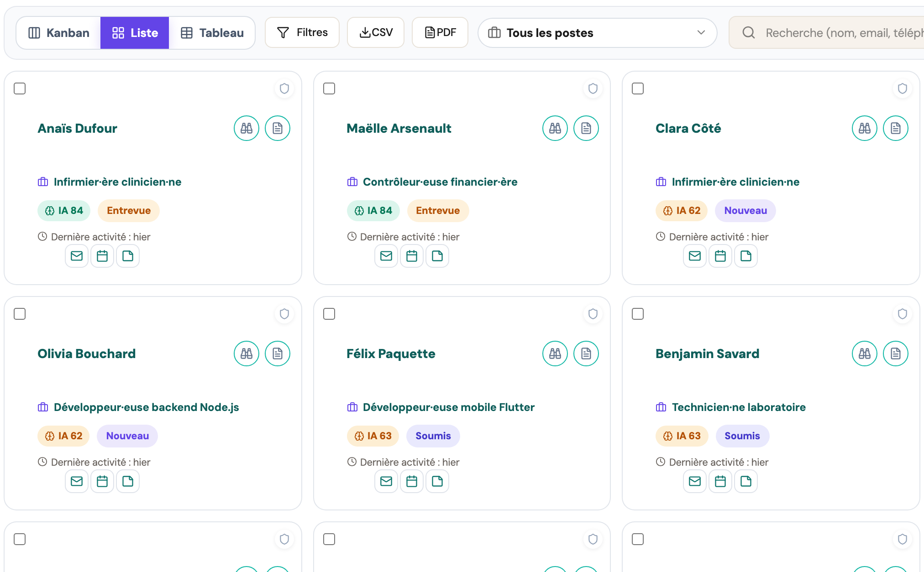The image size is (924, 572).
Task: Tick the Clara Côté card checkbox
Action: coord(638,88)
